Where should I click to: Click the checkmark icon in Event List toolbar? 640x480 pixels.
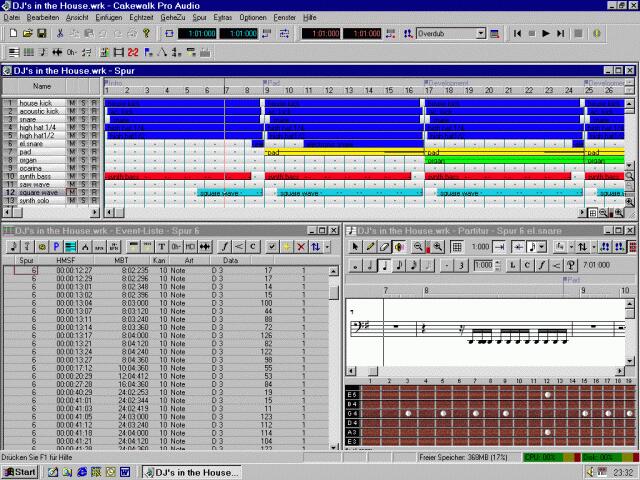tap(272, 247)
